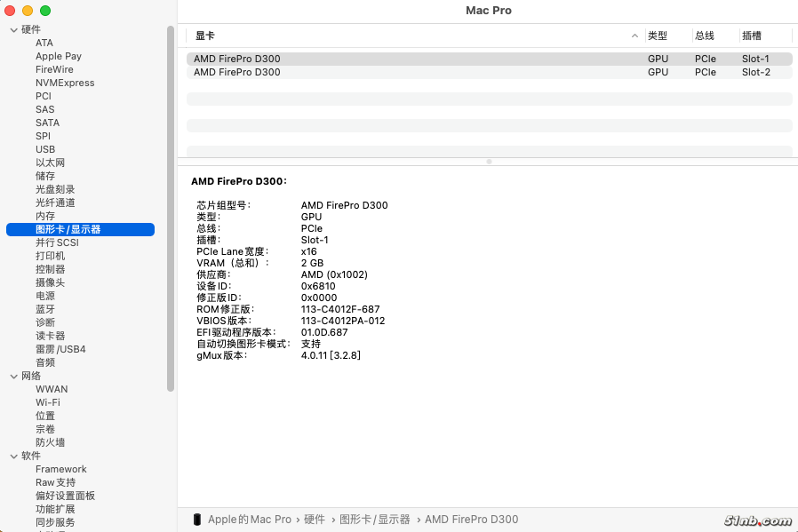798x532 pixels.
Task: Sort by the 类型 column header
Action: coord(658,36)
